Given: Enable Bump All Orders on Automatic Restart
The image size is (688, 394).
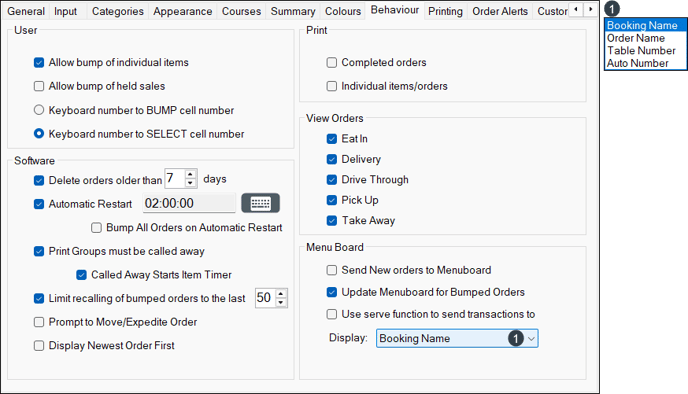Looking at the screenshot, I should (96, 228).
